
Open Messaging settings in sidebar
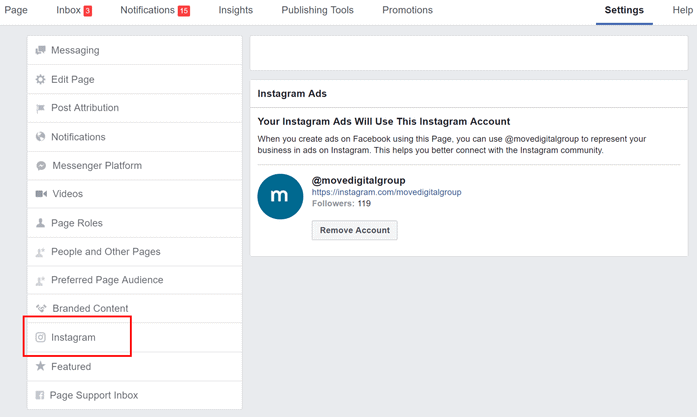point(135,50)
